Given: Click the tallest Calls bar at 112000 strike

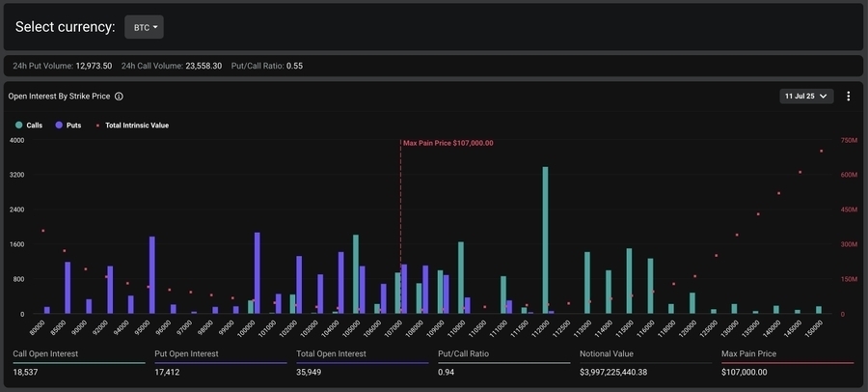Looking at the screenshot, I should tap(545, 241).
